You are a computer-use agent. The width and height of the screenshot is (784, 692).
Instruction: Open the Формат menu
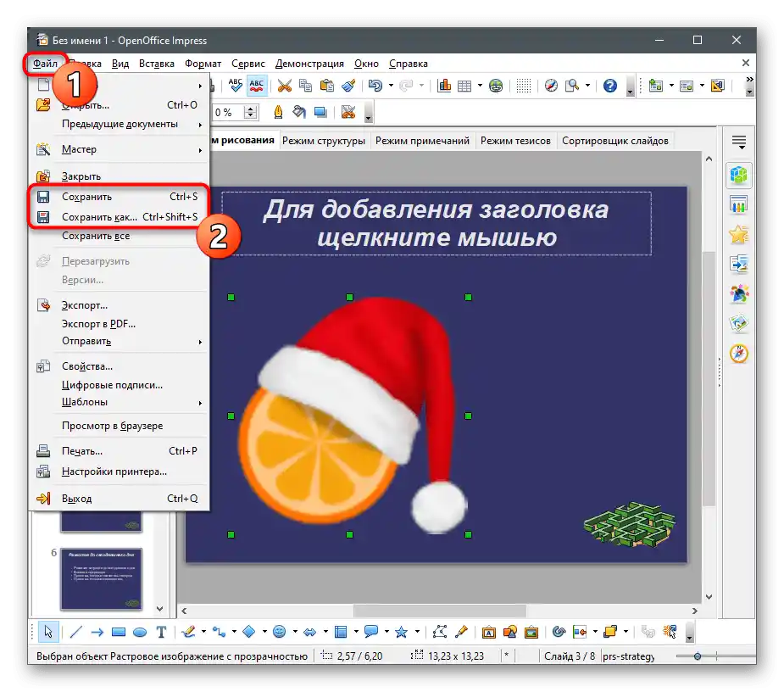tap(203, 64)
